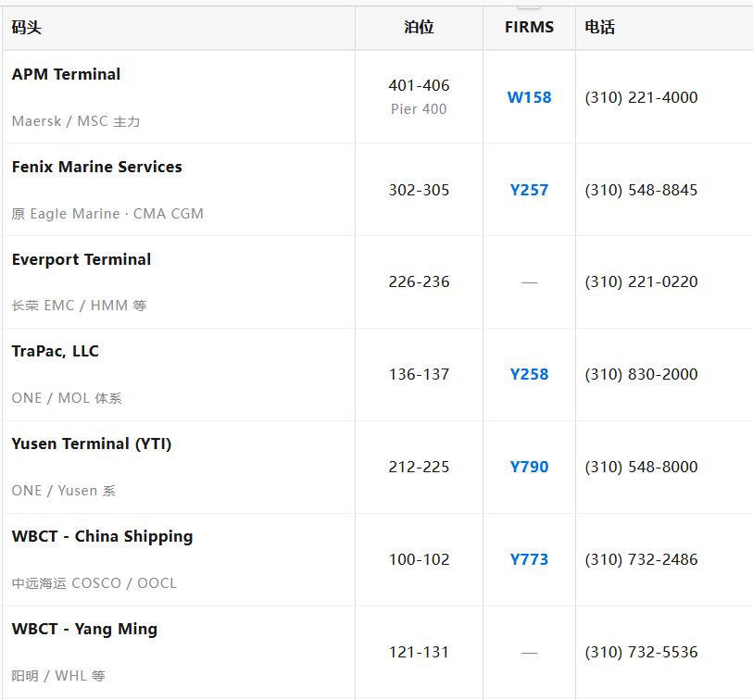This screenshot has height=700, width=753.
Task: Click the berth range 401-406
Action: click(x=419, y=85)
